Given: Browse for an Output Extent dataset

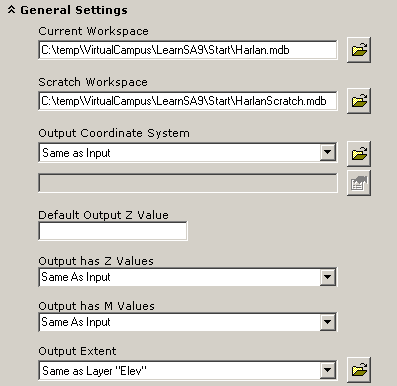Looking at the screenshot, I should tap(359, 370).
